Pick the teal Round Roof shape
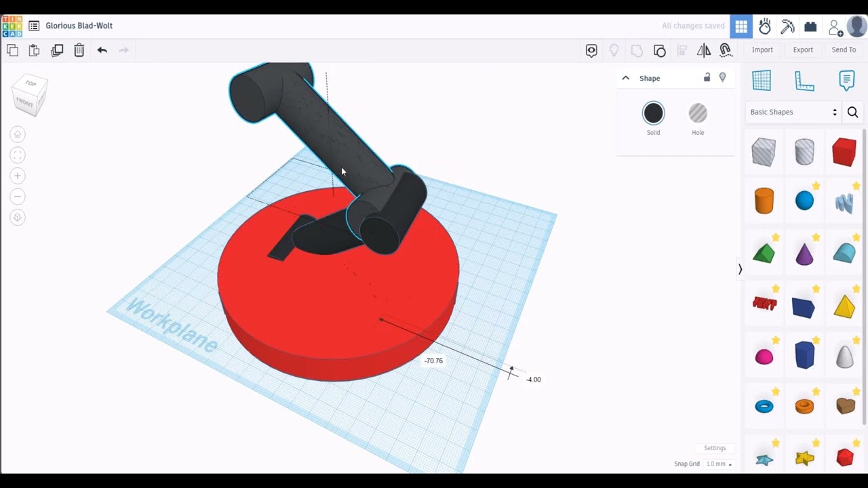Viewport: 868px width, 488px height. click(844, 253)
